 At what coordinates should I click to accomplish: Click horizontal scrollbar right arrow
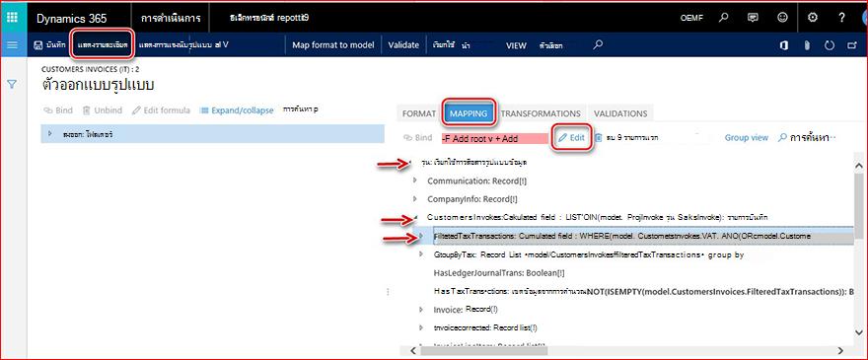(840, 350)
